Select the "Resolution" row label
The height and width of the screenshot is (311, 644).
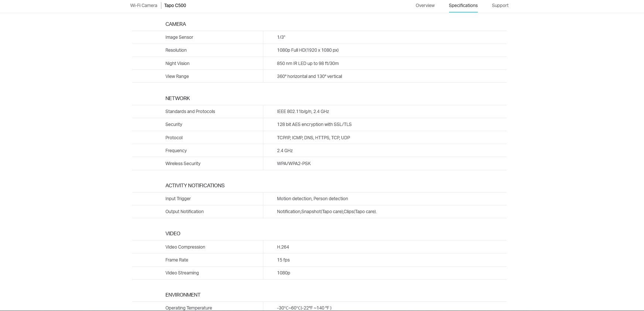point(176,50)
